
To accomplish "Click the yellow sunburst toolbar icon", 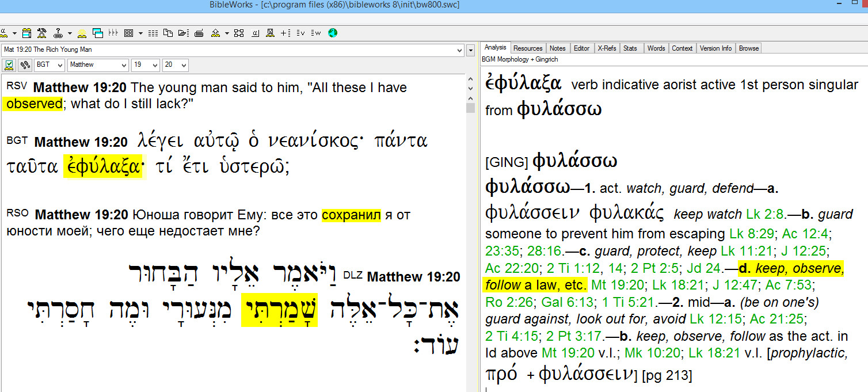I will point(82,33).
